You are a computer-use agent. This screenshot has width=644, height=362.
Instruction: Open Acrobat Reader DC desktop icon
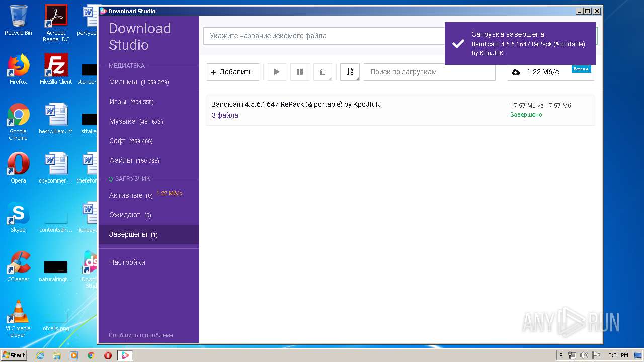56,23
